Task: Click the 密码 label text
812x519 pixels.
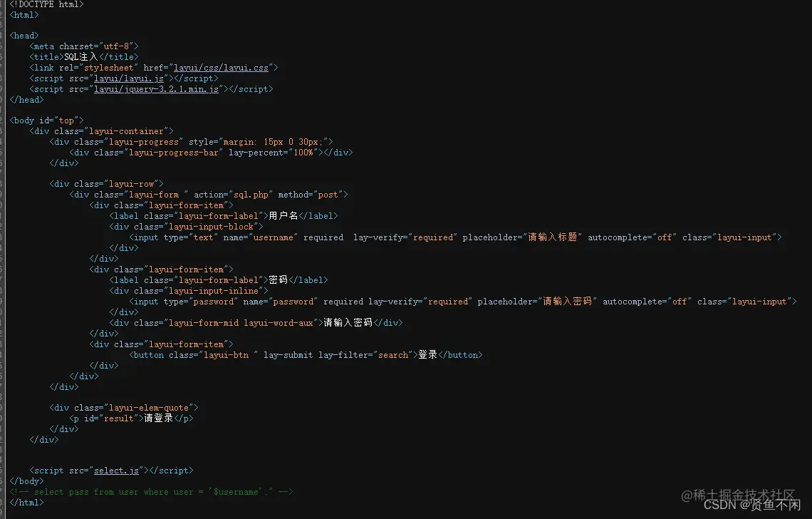Action: pyautogui.click(x=278, y=280)
